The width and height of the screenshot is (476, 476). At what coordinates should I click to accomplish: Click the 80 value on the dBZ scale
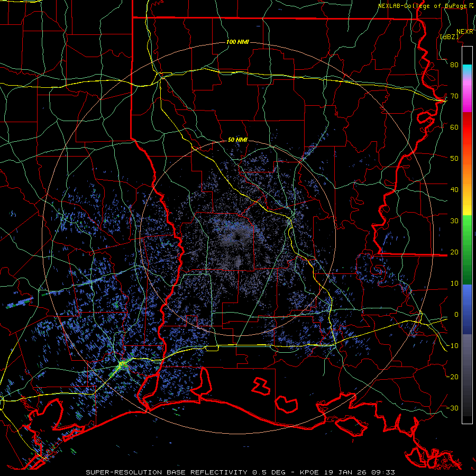[454, 65]
